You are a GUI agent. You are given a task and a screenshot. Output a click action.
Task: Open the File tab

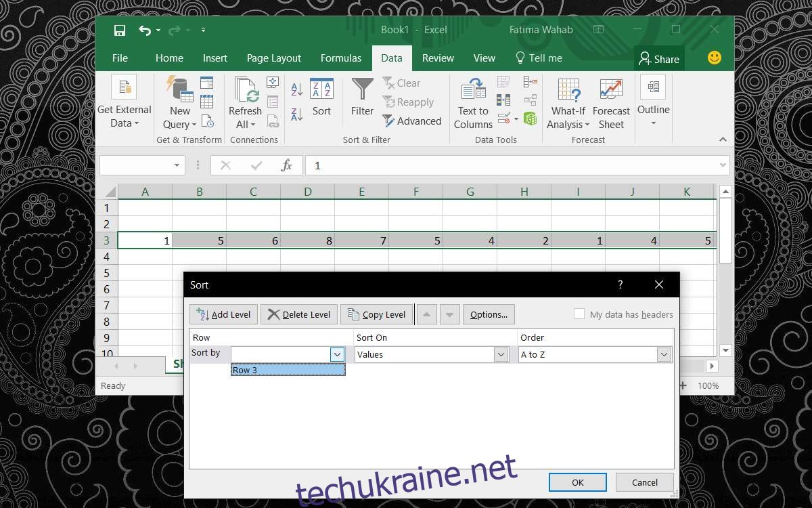point(120,58)
